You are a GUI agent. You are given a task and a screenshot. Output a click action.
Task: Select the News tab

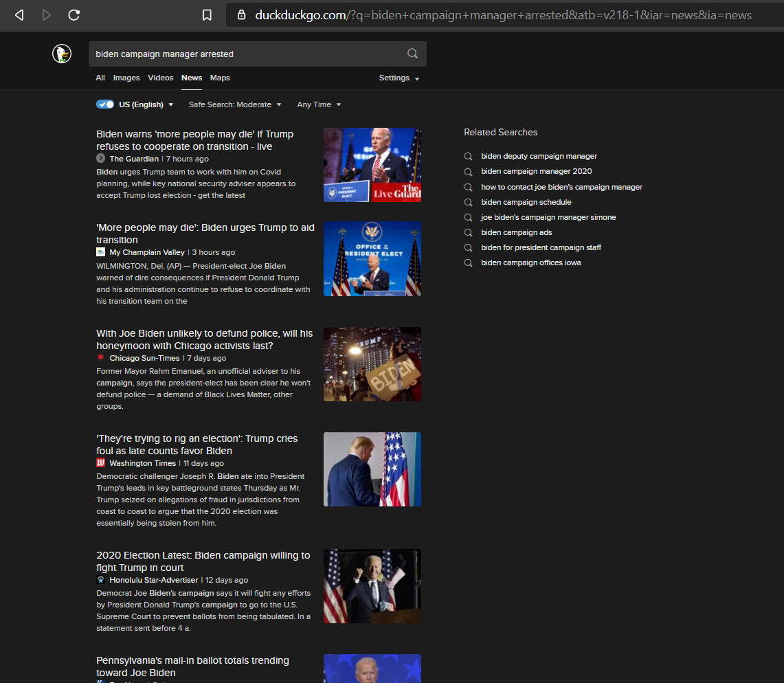(x=192, y=78)
